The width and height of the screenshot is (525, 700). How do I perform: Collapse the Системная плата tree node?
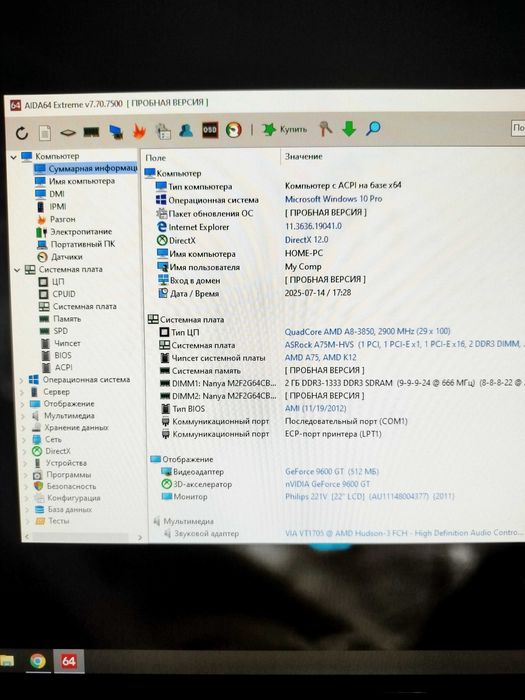tap(17, 270)
